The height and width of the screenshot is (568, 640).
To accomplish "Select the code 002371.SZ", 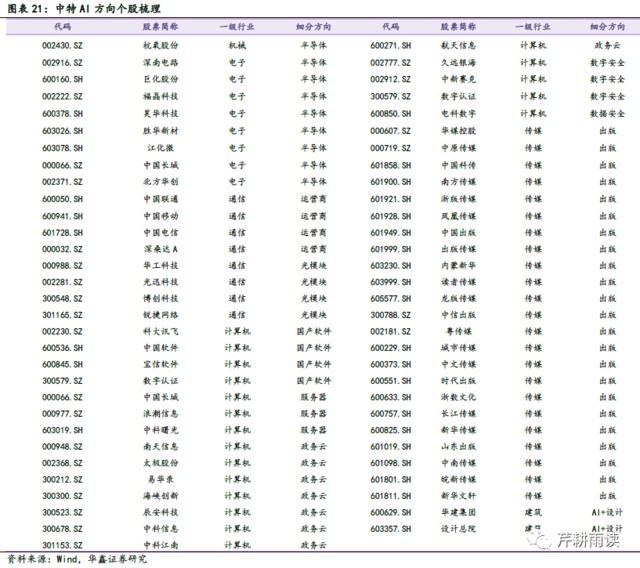I will (x=62, y=182).
